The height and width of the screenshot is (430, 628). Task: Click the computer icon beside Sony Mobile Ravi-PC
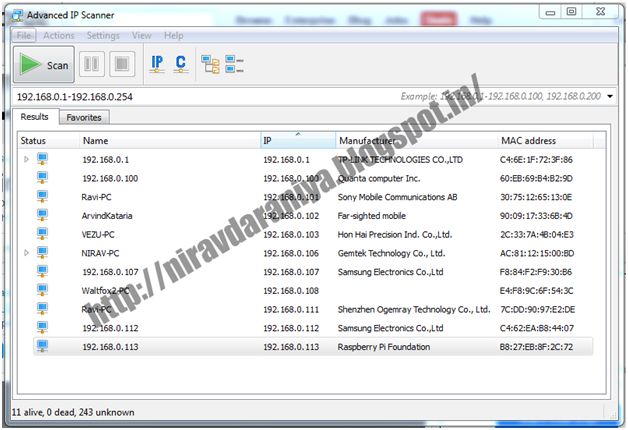[x=42, y=196]
